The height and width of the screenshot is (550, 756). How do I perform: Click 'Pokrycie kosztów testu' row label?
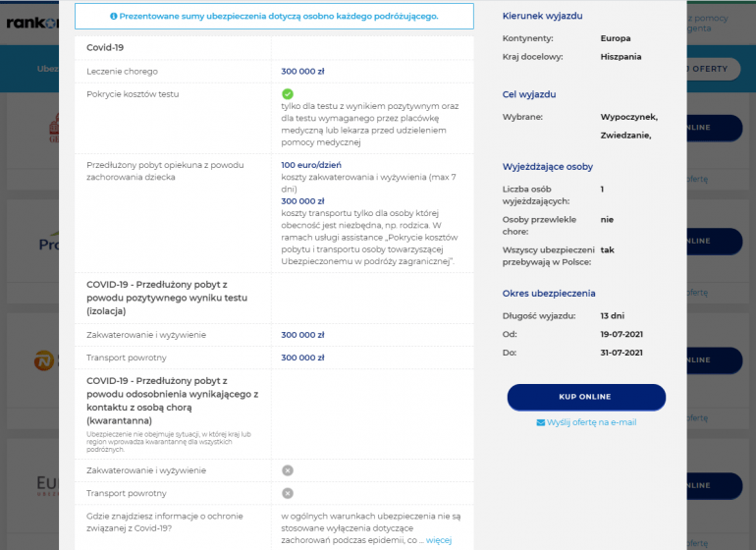(x=133, y=94)
